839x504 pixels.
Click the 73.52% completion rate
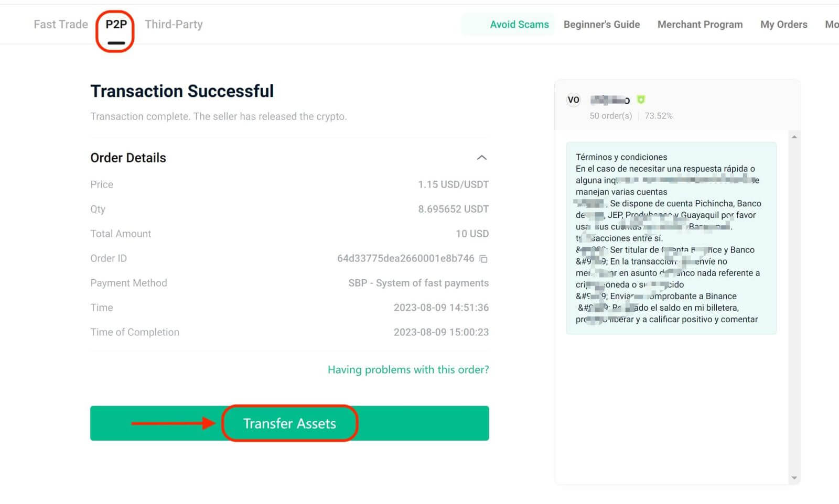coord(659,116)
